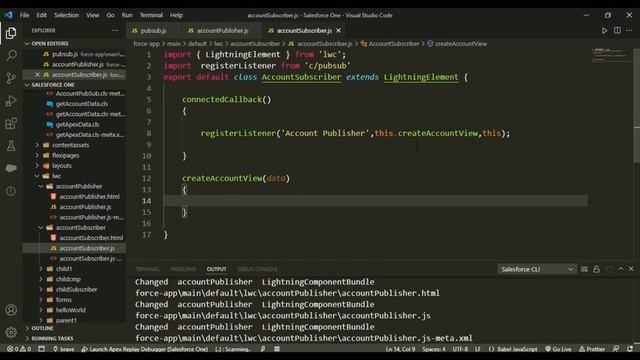Close accountSubscriber.js in Open Editors list

coord(37,75)
